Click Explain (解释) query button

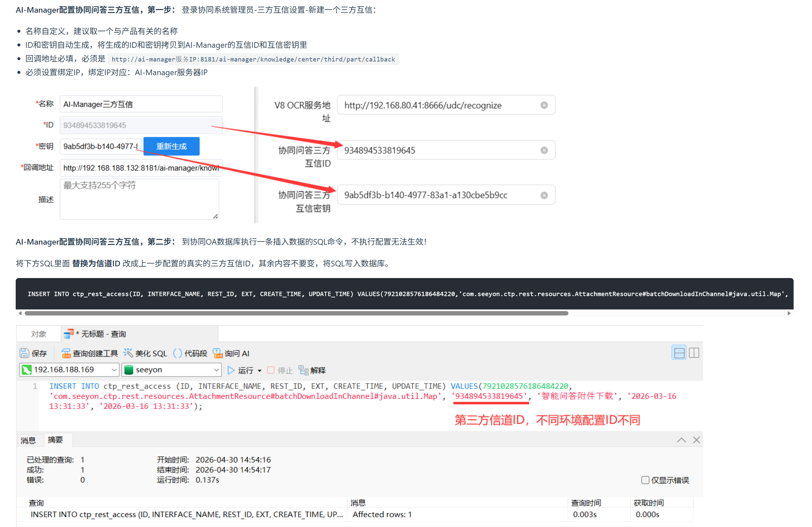coord(312,370)
